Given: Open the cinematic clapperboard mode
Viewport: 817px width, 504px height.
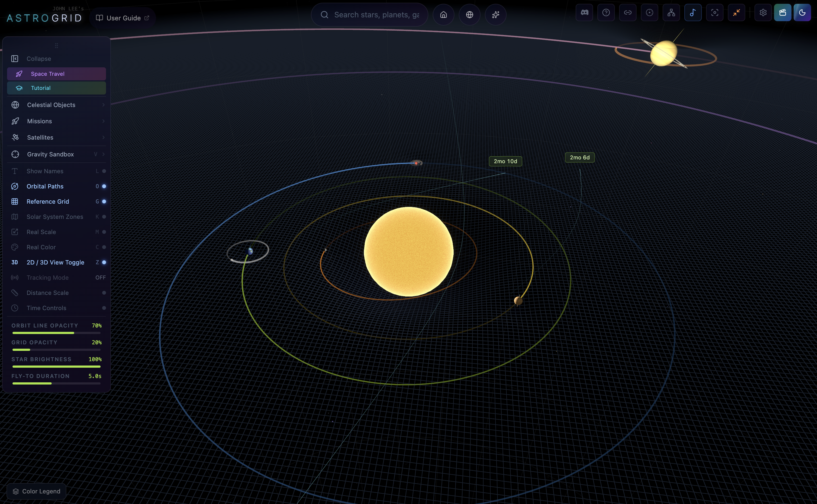Looking at the screenshot, I should click(x=783, y=12).
